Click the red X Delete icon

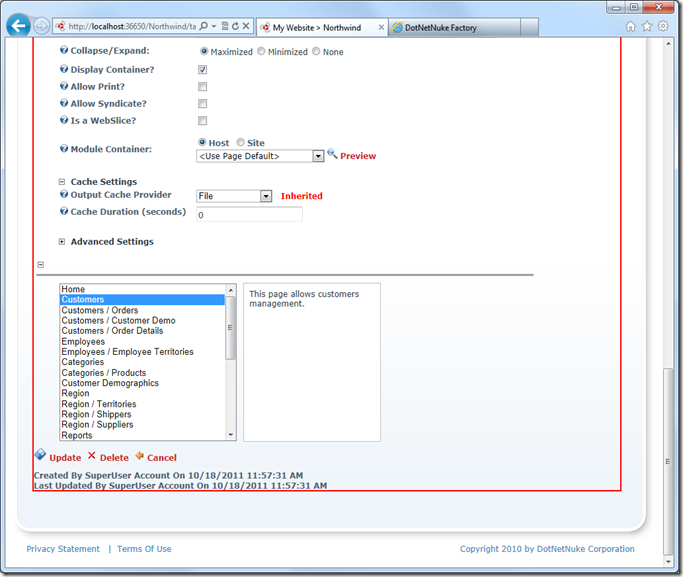click(91, 456)
